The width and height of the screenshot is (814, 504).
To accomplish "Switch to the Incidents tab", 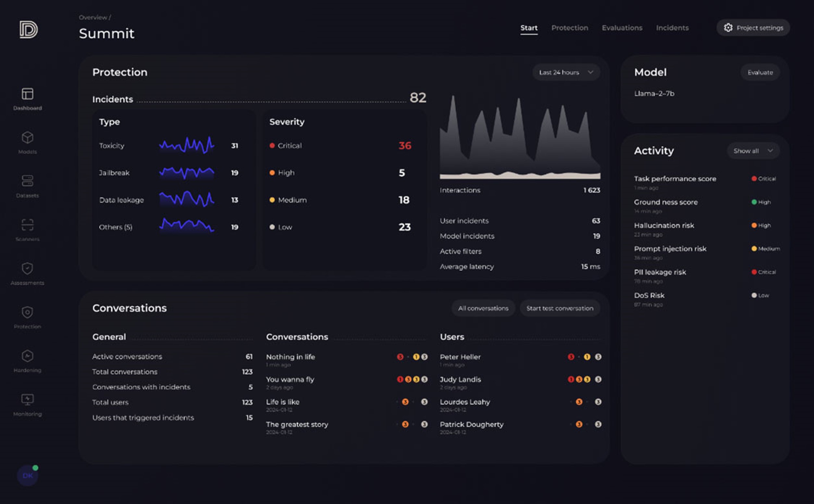I will tap(672, 27).
